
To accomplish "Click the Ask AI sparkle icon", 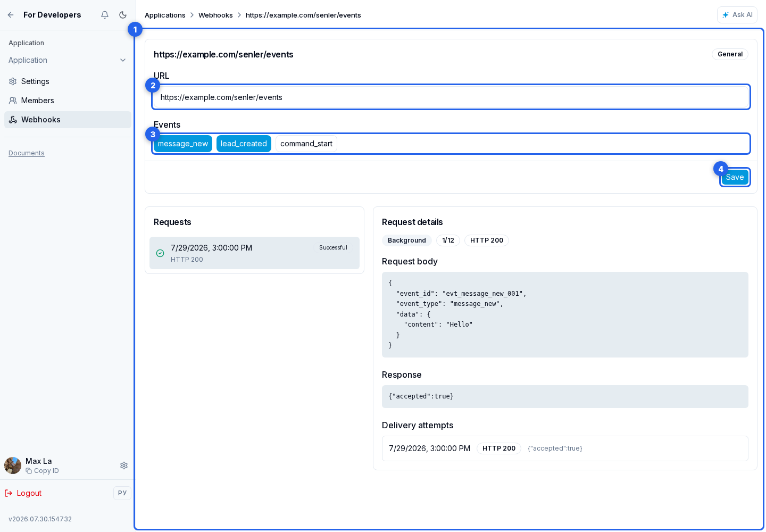I will click(x=726, y=15).
